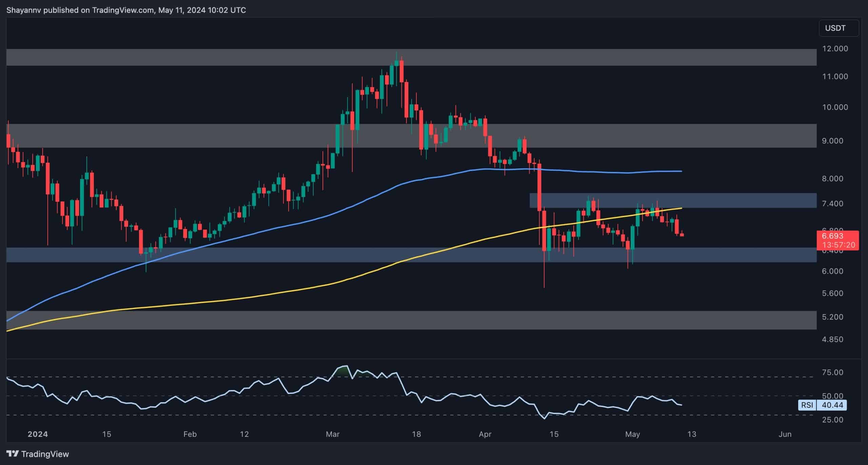Image resolution: width=868 pixels, height=465 pixels.
Task: Click the right end of blue moving average line
Action: (681, 171)
